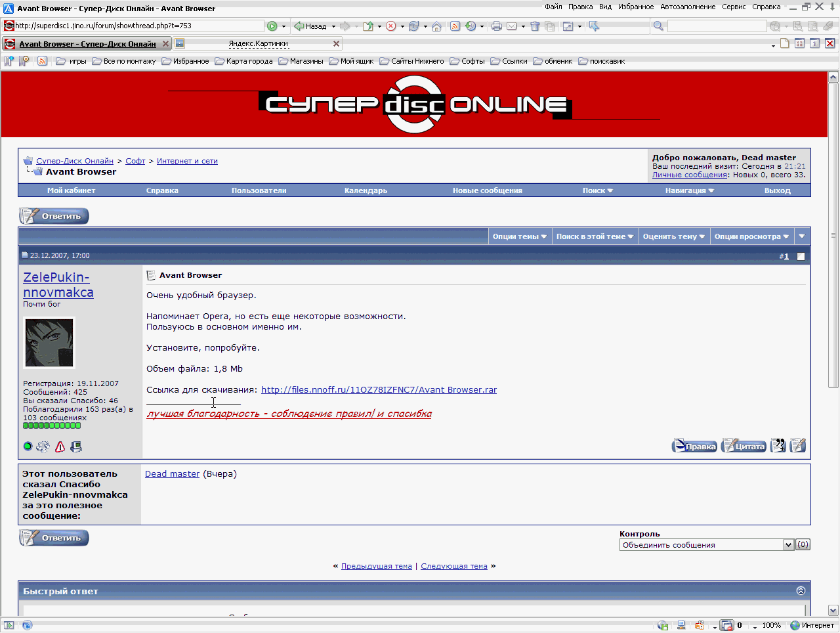Click the status bar proxy network icon
This screenshot has height=633, width=840.
click(681, 625)
